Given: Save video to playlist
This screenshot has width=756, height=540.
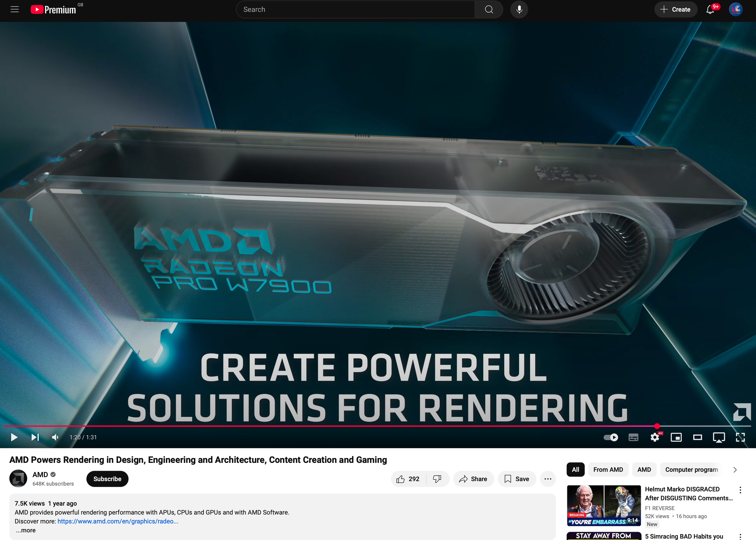Looking at the screenshot, I should click(x=516, y=479).
